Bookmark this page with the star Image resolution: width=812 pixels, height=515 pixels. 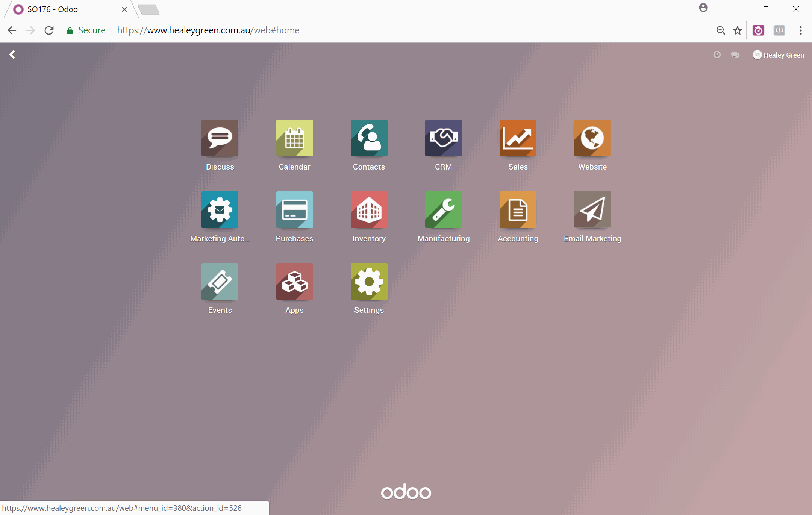point(738,30)
